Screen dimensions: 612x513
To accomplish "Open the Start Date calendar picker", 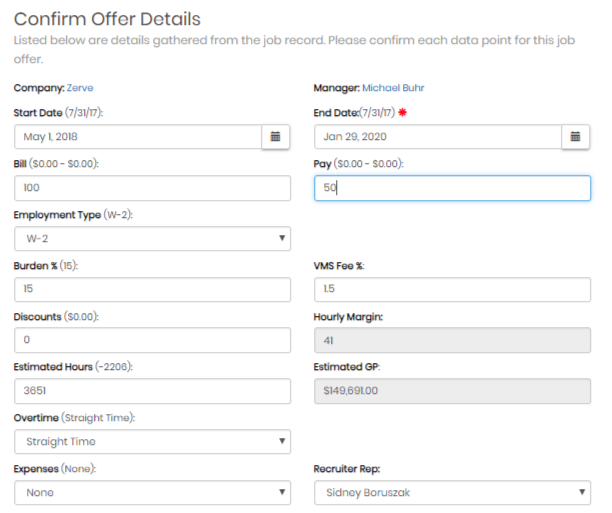I will [276, 136].
